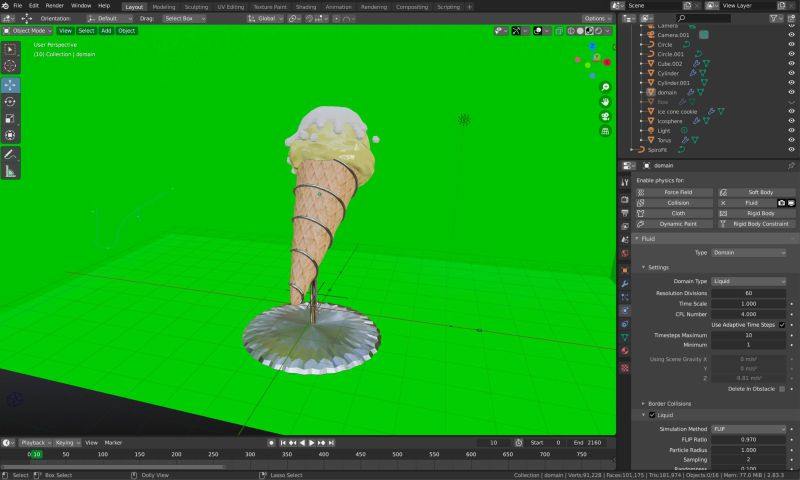This screenshot has height=480, width=800.
Task: Open the Object Data properties tab
Action: 625,337
